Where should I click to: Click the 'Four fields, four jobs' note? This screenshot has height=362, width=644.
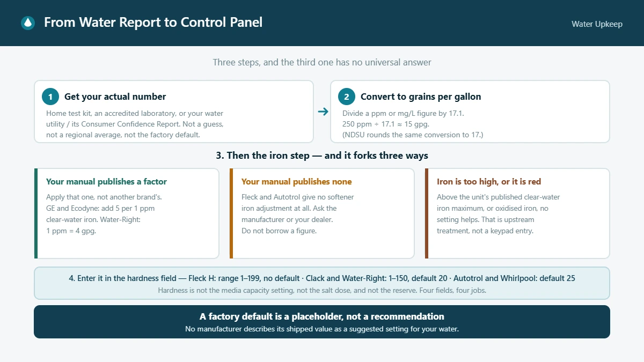322,290
